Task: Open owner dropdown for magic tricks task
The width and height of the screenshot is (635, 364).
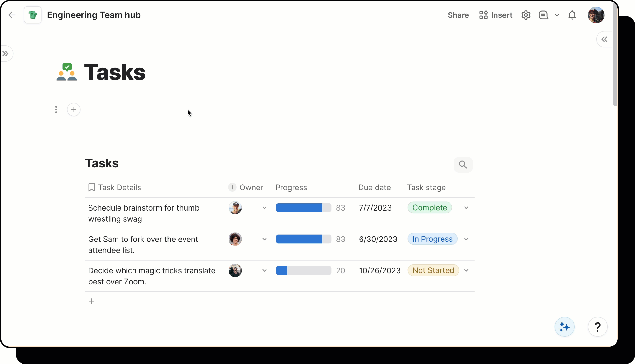Action: pos(264,270)
